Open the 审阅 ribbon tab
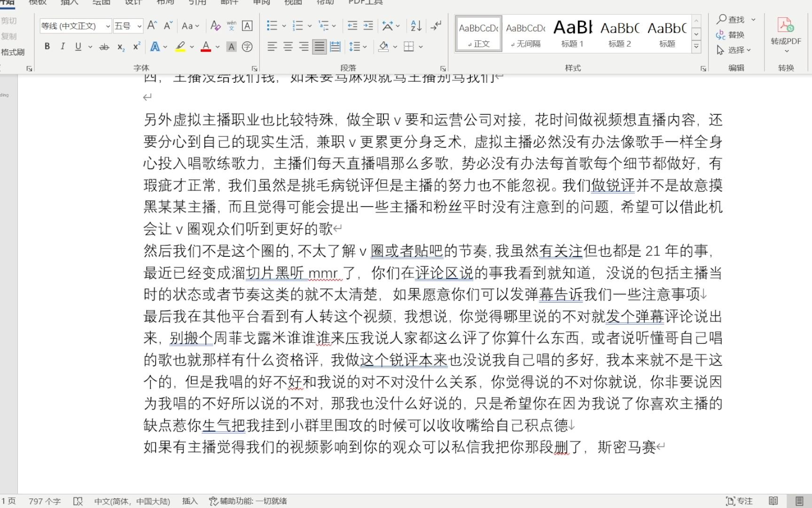Screen dimensions: 812x508 click(261, 2)
